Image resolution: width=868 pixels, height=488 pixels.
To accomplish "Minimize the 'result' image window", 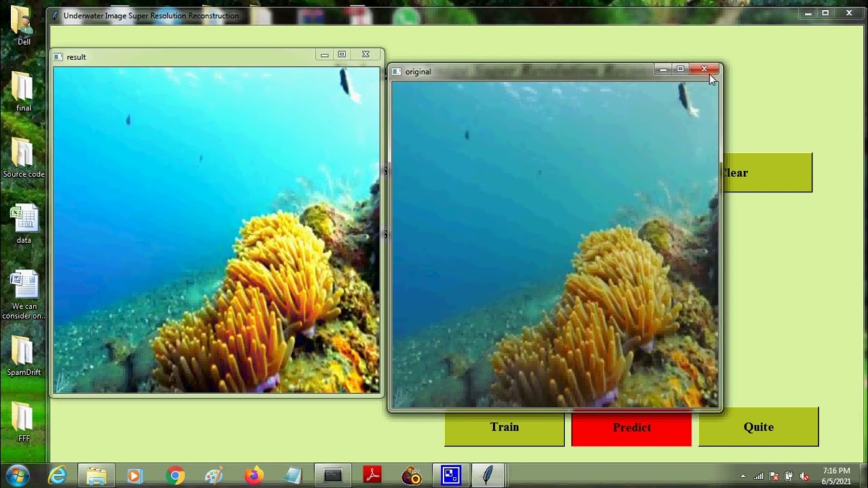I will pyautogui.click(x=324, y=54).
